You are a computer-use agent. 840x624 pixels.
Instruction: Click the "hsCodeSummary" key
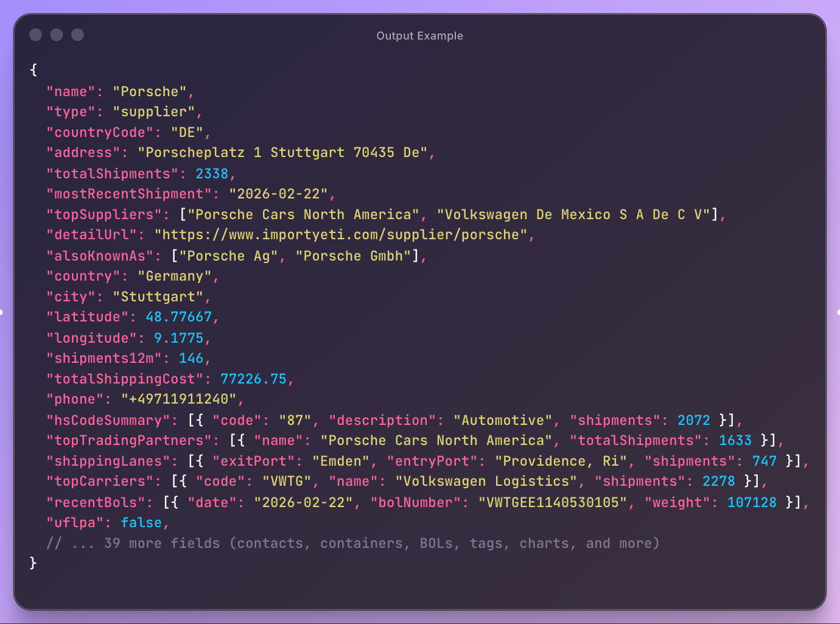(108, 421)
